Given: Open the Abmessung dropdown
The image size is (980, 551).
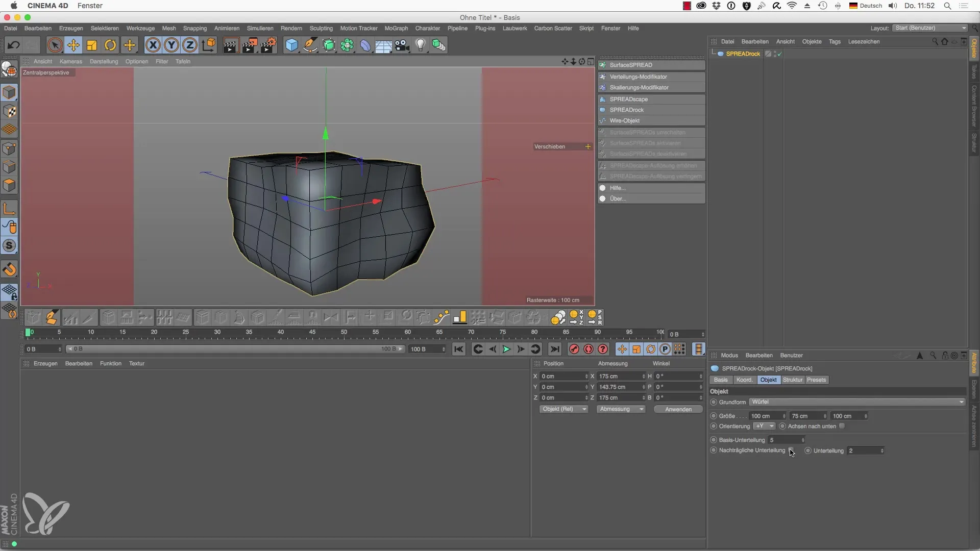Looking at the screenshot, I should [x=621, y=409].
